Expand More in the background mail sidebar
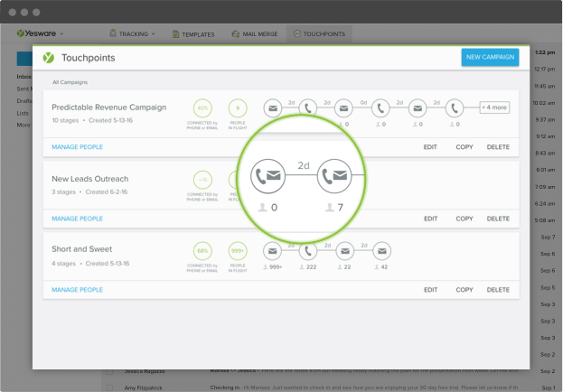The width and height of the screenshot is (563, 392). [x=23, y=125]
